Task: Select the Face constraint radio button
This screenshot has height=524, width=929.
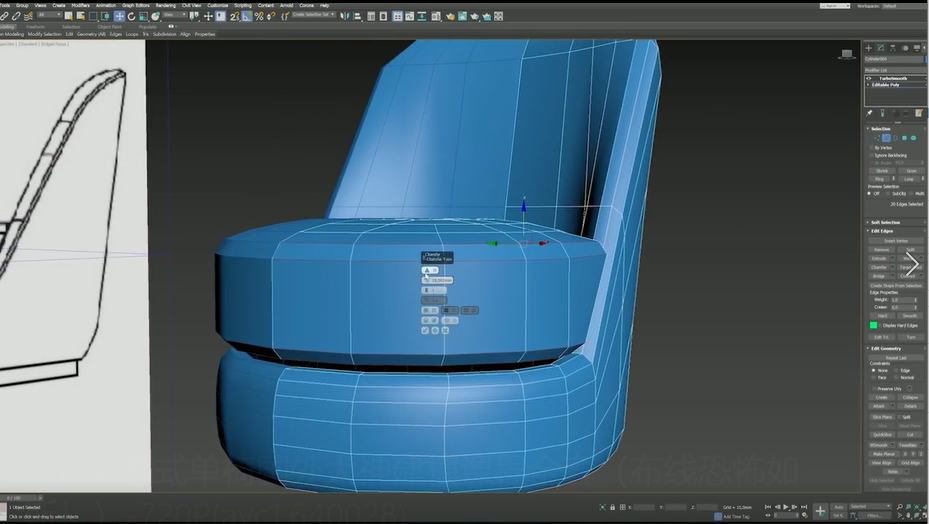Action: [873, 378]
